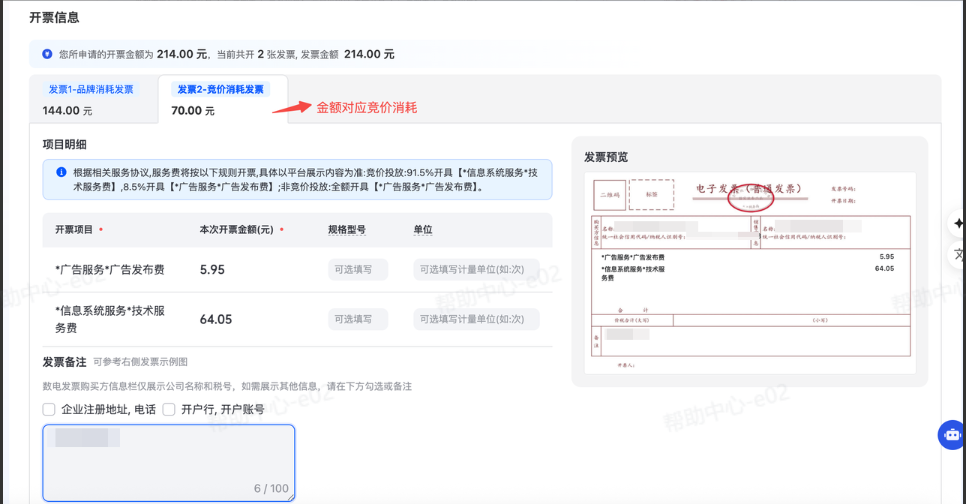
Task: Click the 标签 box in the invoice preview
Action: click(651, 194)
